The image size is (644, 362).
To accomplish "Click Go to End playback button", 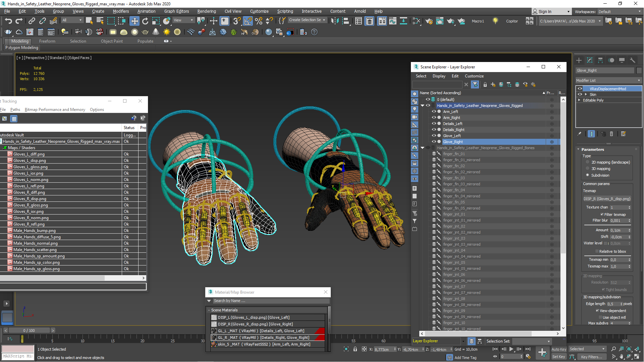I will point(528,349).
